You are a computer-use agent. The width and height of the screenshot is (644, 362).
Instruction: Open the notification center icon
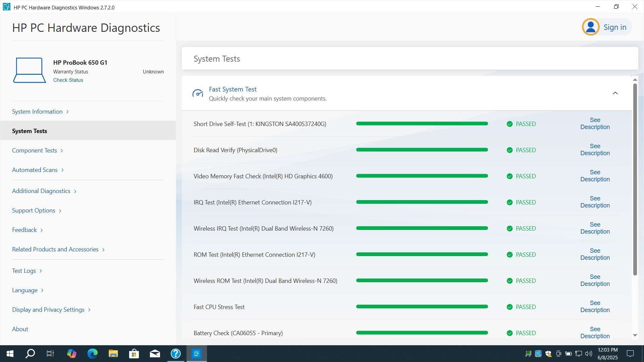[630, 354]
